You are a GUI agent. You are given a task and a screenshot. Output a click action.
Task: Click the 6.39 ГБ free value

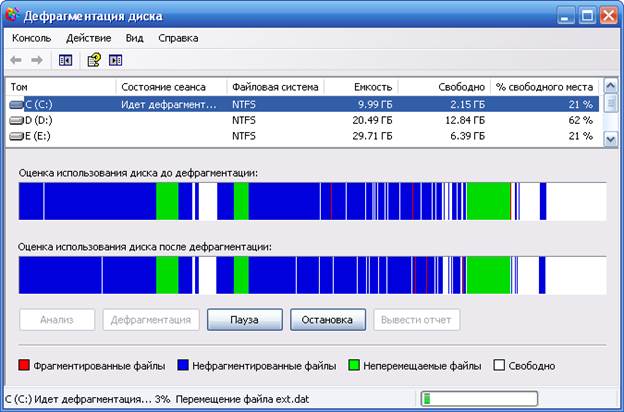click(x=468, y=136)
